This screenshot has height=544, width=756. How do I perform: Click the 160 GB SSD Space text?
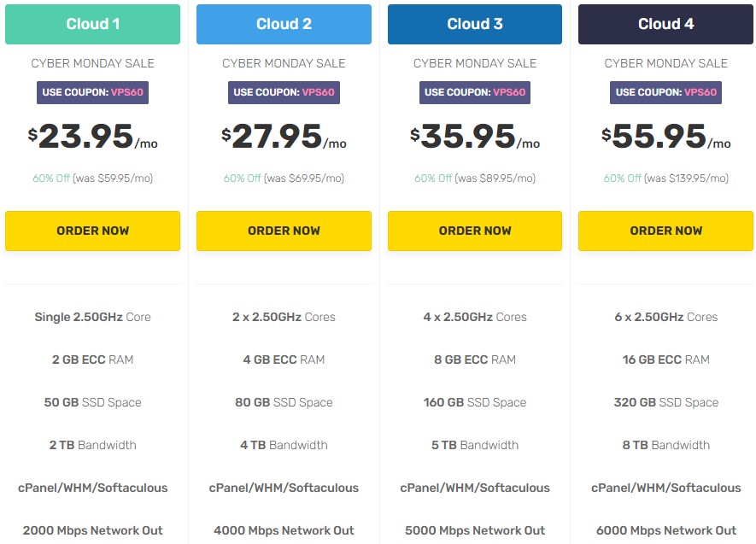(475, 402)
